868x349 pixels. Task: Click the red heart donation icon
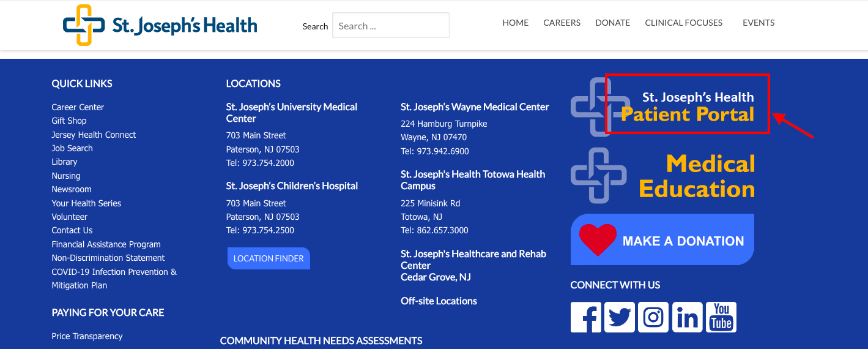click(598, 240)
